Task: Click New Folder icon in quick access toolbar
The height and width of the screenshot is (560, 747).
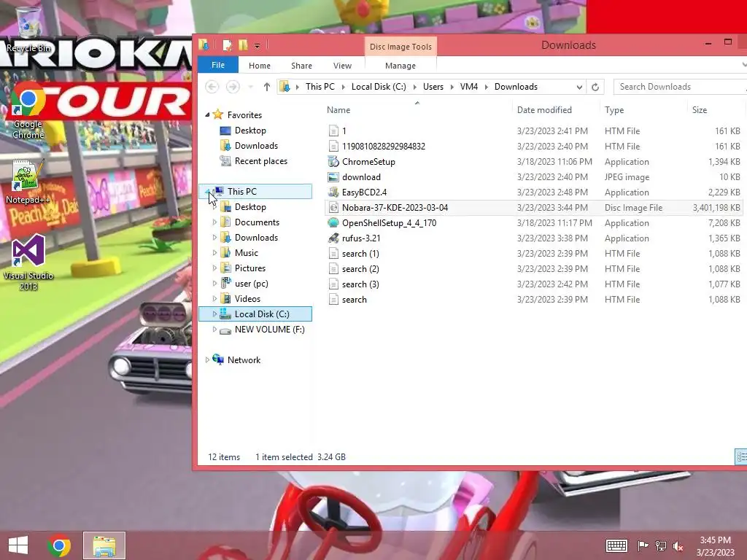Action: [x=243, y=45]
